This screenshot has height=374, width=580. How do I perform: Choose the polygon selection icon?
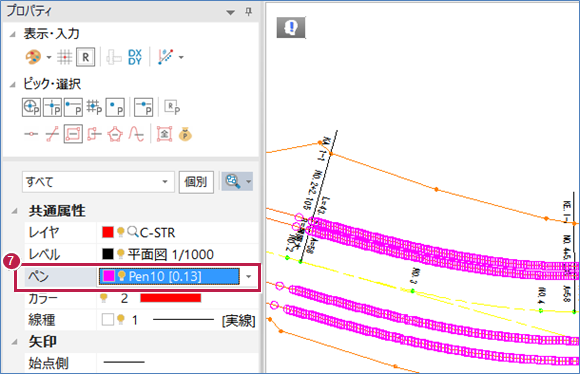tap(115, 134)
